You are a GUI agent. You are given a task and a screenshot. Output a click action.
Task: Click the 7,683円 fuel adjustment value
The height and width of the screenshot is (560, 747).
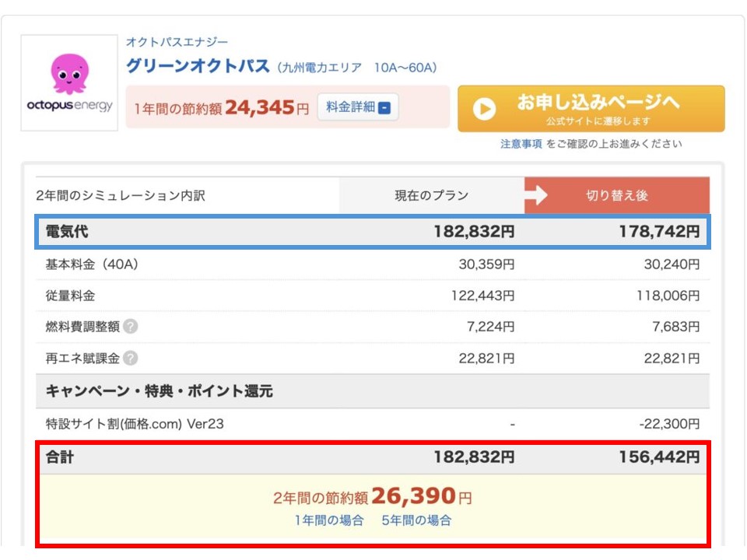click(x=676, y=327)
